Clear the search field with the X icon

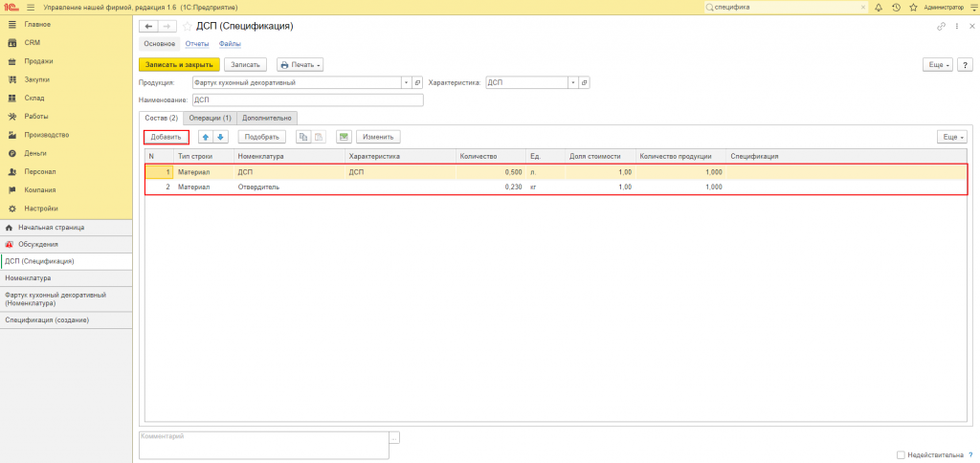tap(863, 7)
